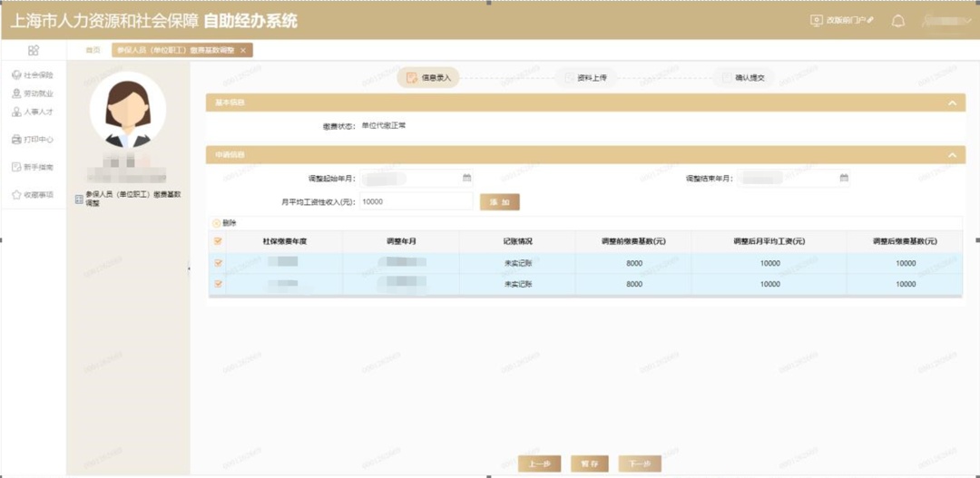Collapse the 基本信息 section
980x478 pixels.
(952, 103)
